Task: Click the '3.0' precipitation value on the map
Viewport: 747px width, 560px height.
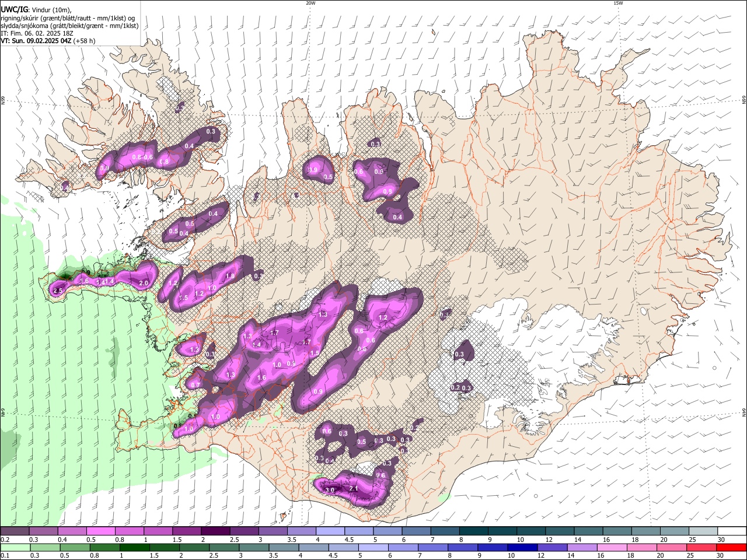Action: [x=330, y=490]
